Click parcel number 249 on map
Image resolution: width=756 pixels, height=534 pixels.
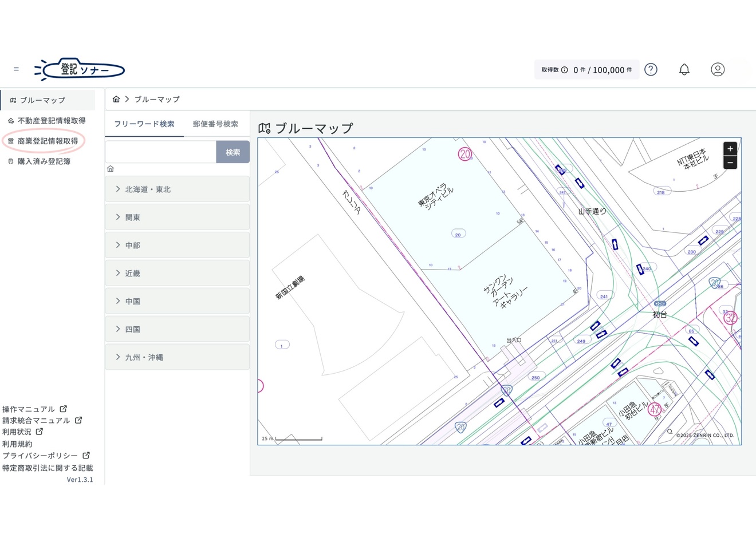pos(581,341)
